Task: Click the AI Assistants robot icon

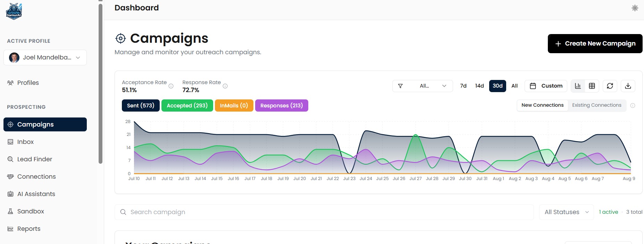Action: (10, 194)
